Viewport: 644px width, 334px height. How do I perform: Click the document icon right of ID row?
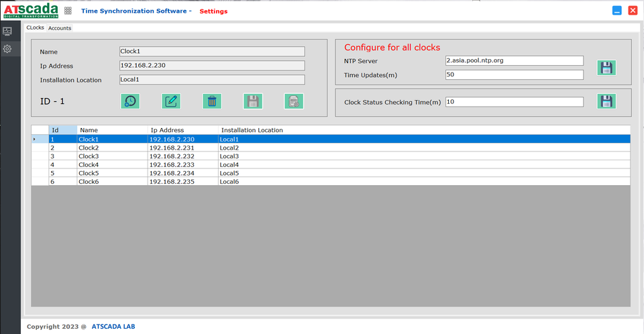click(x=293, y=101)
